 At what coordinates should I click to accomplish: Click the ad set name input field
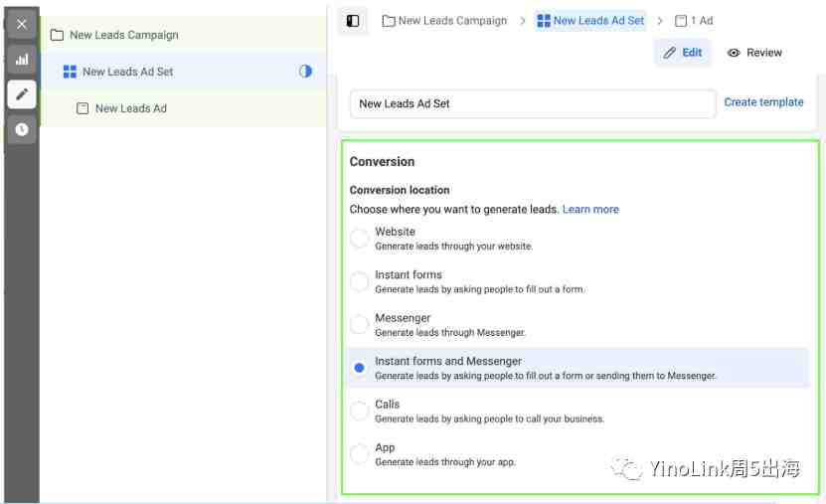(533, 103)
